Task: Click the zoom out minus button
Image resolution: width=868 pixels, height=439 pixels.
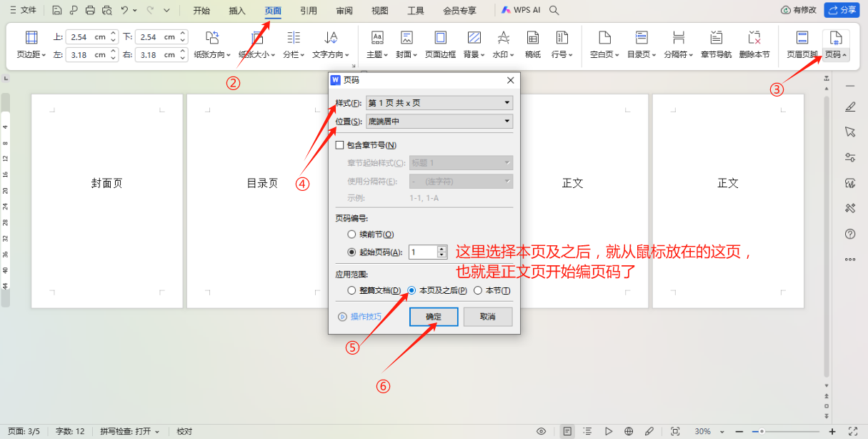Action: click(x=738, y=431)
